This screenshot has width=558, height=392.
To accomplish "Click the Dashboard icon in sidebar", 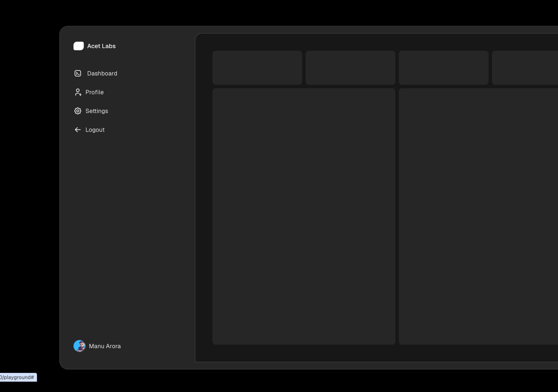I will (77, 73).
